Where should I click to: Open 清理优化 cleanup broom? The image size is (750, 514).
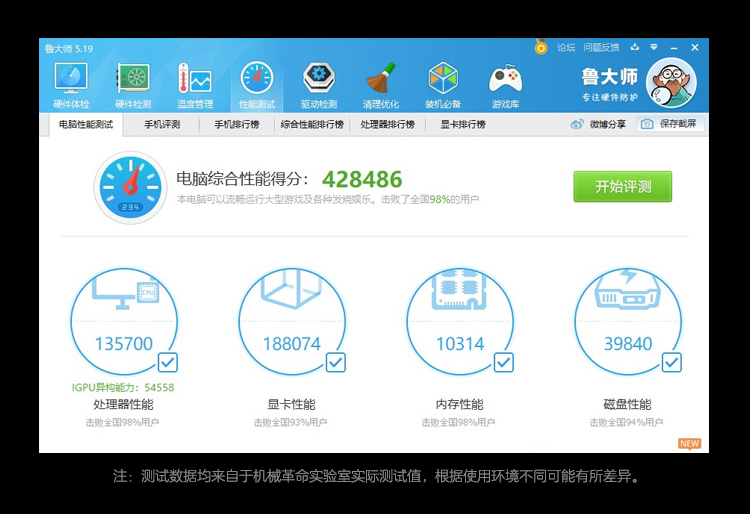click(381, 86)
